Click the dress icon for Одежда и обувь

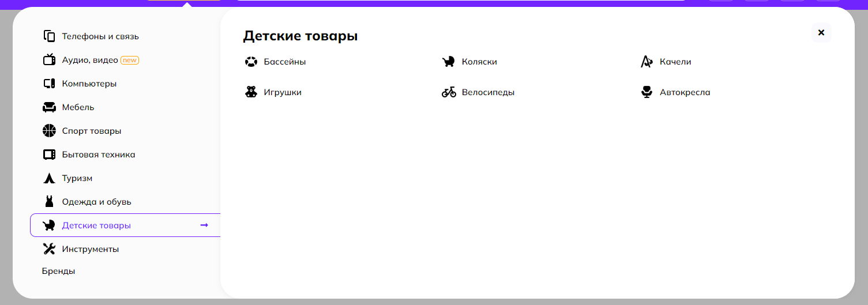tap(49, 202)
